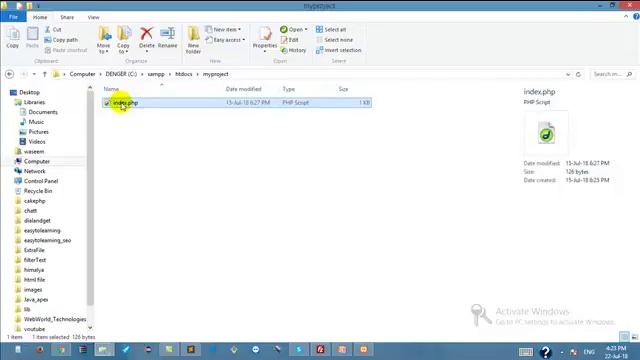Sort files by the Size column
640x360 pixels.
tap(343, 89)
